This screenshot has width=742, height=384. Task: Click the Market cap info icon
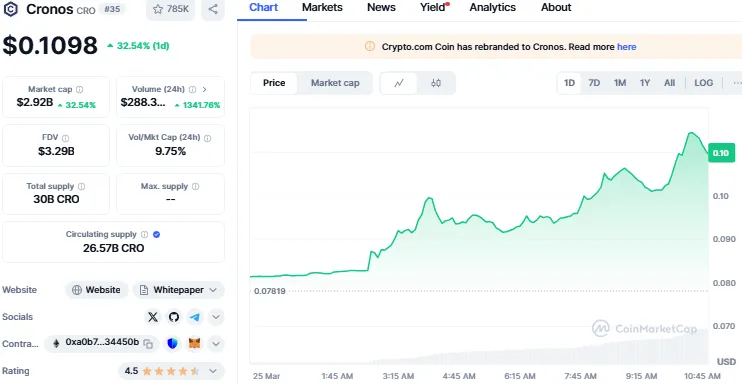(x=80, y=89)
